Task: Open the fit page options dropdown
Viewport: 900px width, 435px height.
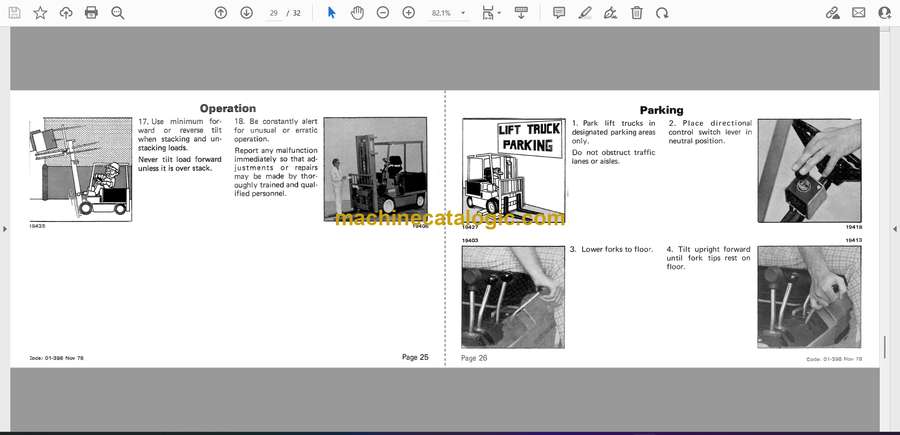Action: tap(491, 13)
